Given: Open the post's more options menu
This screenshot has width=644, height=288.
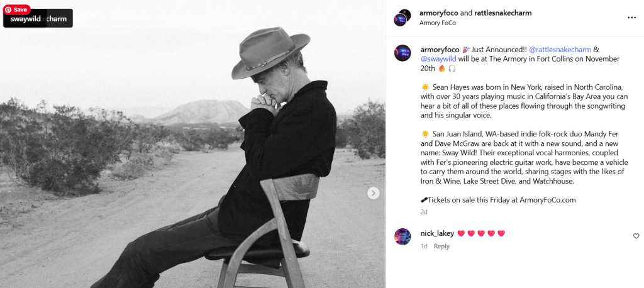Looking at the screenshot, I should [631, 17].
